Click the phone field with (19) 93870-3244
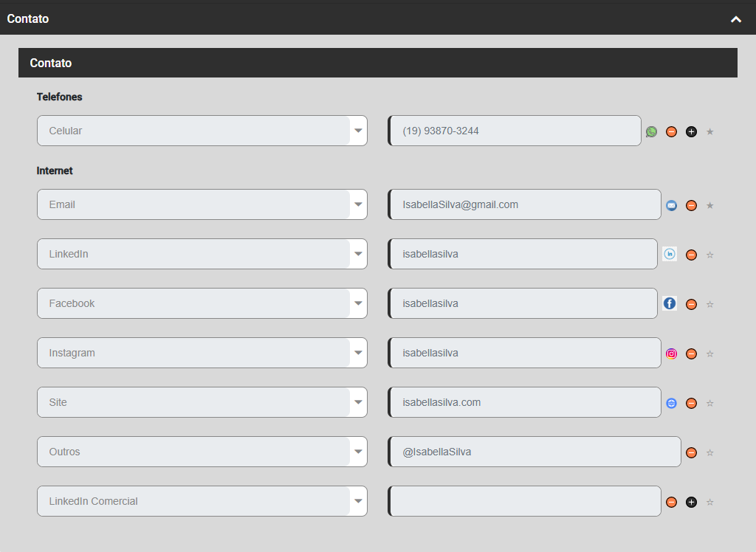The image size is (756, 552). point(515,131)
